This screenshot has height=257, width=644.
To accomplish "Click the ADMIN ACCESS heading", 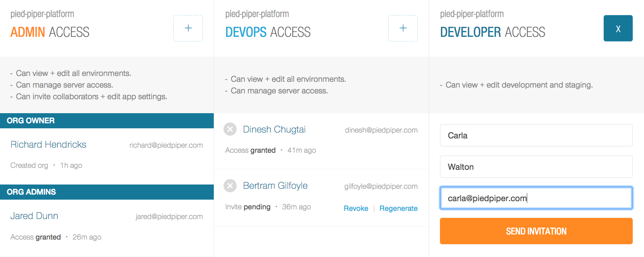I will point(50,32).
